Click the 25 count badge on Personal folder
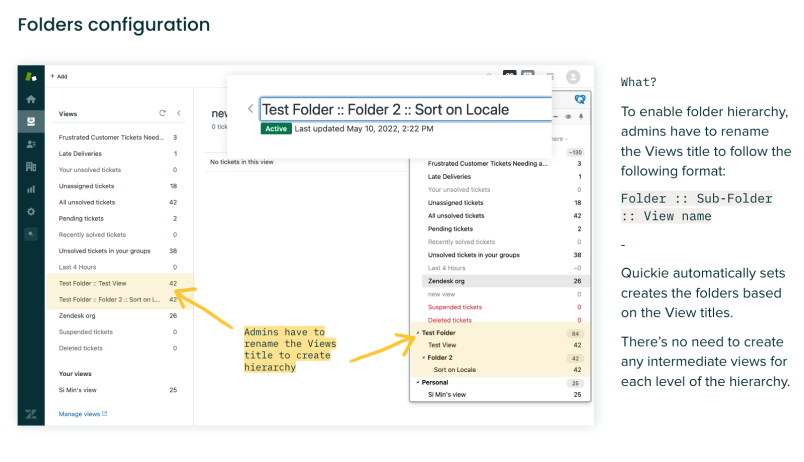The image size is (804, 462). point(575,383)
